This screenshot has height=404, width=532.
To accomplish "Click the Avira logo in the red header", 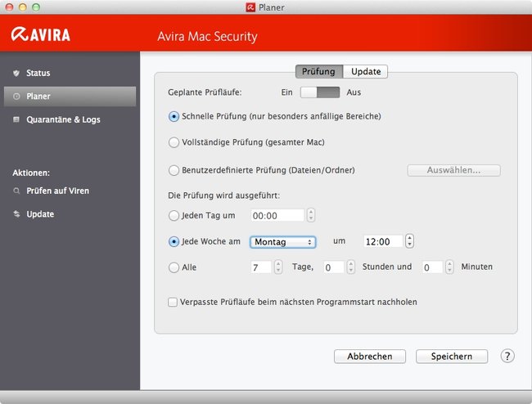I will pos(41,34).
